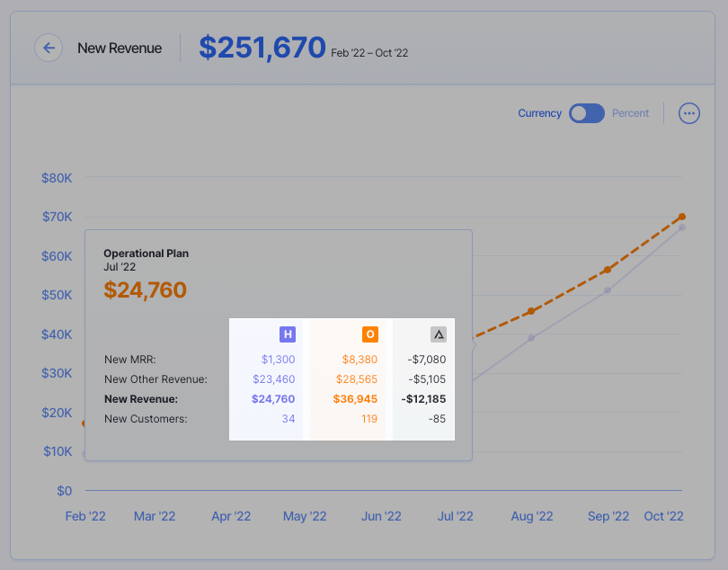Click the Jul '22 x-axis label
Viewport: 728px width, 570px height.
pyautogui.click(x=455, y=516)
